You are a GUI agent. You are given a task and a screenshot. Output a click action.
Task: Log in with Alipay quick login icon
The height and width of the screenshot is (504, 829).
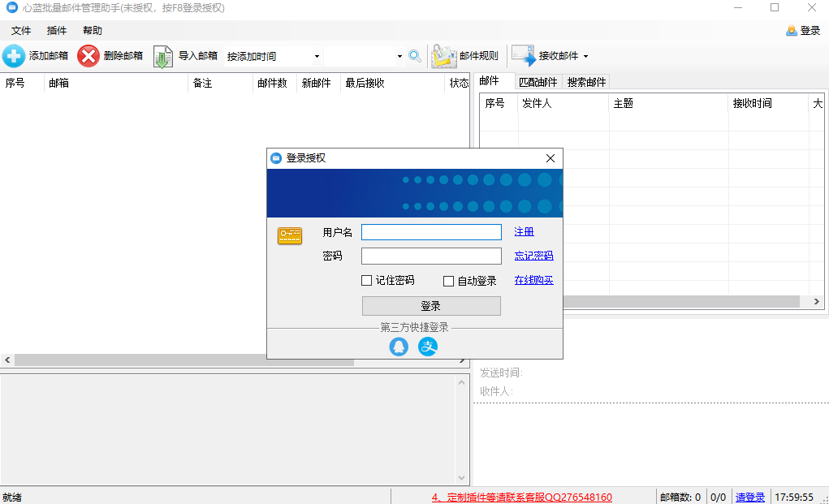(x=428, y=346)
